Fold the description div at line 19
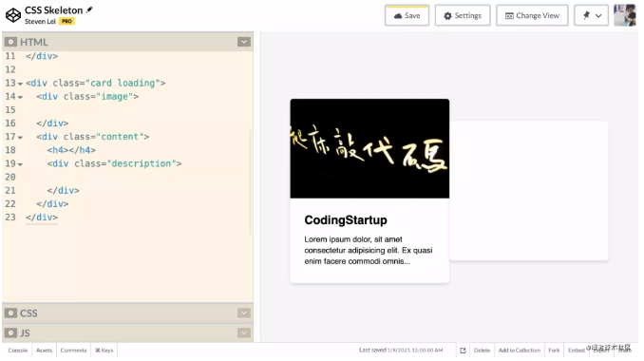This screenshot has height=361, width=644. coord(20,164)
